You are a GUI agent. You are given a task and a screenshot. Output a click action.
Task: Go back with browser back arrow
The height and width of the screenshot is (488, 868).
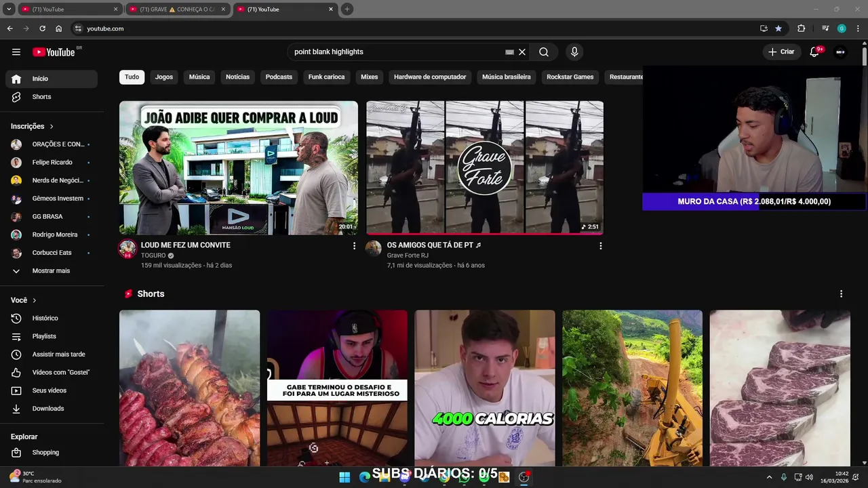9,28
